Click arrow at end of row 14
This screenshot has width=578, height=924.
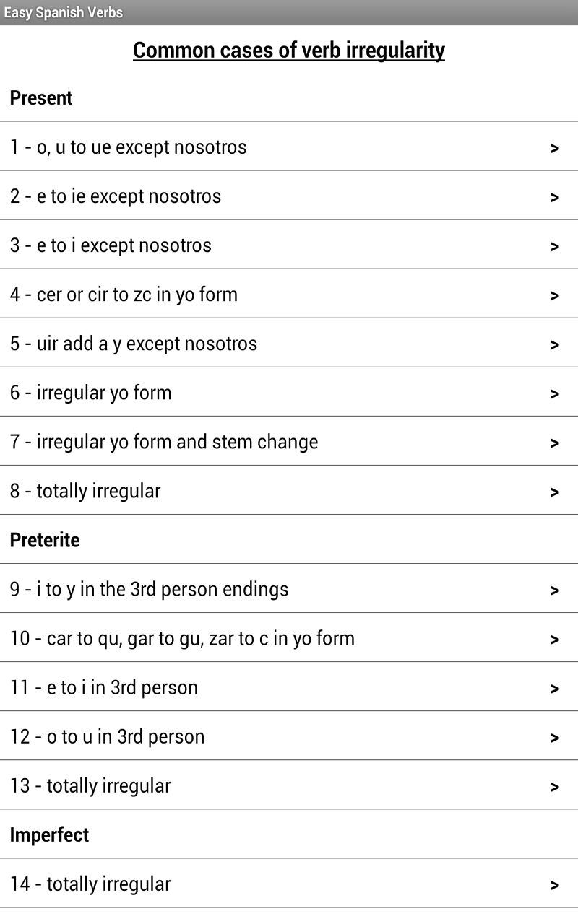[554, 885]
